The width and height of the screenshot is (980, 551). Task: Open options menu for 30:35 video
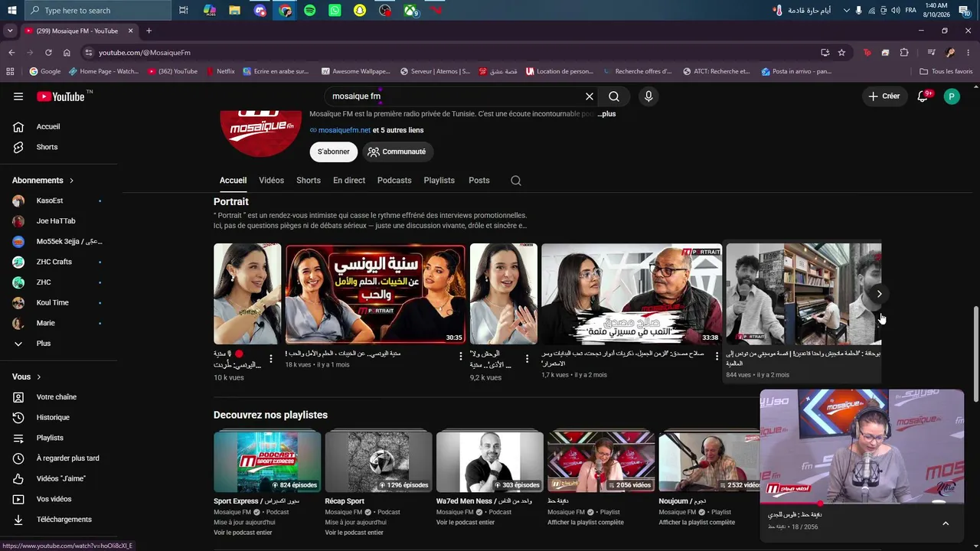461,357
